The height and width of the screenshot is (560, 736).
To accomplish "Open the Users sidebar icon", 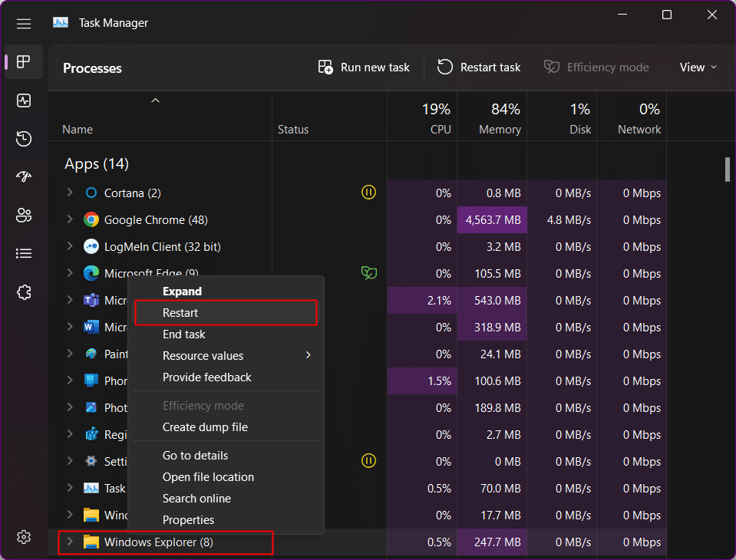I will point(24,216).
